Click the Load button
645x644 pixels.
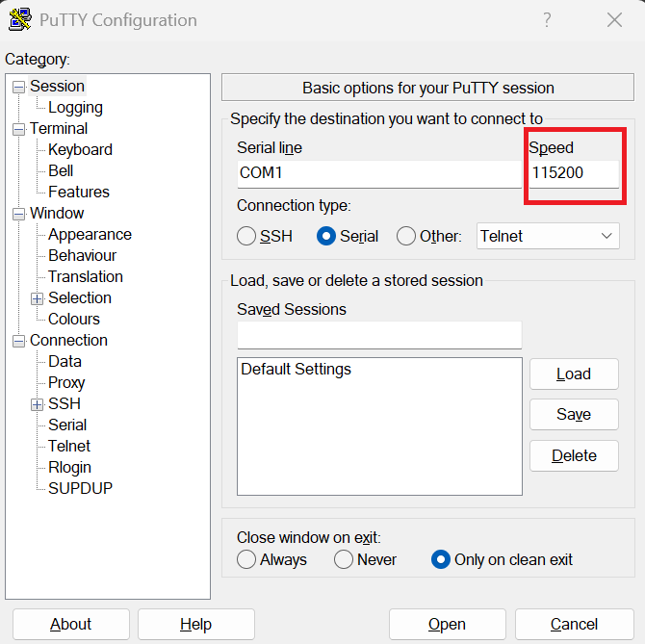574,374
